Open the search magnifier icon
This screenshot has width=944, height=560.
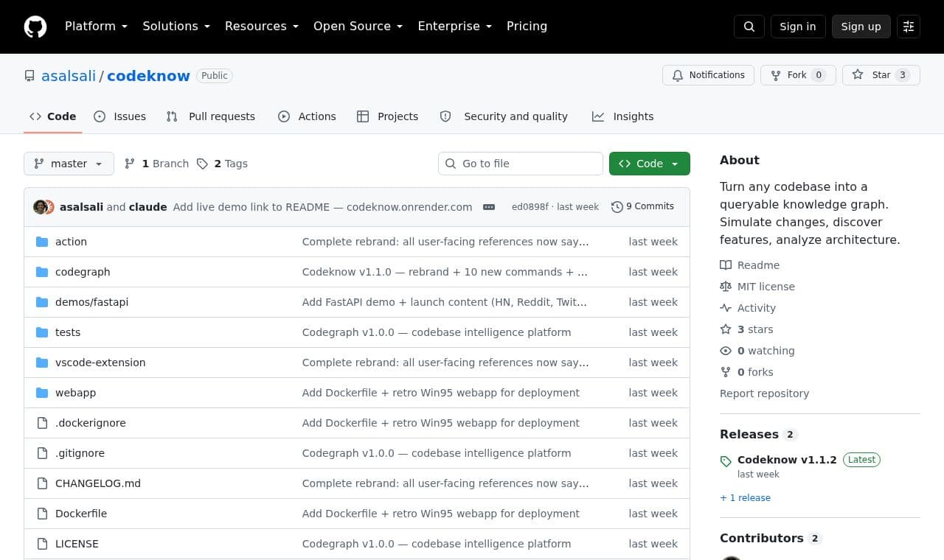749,27
